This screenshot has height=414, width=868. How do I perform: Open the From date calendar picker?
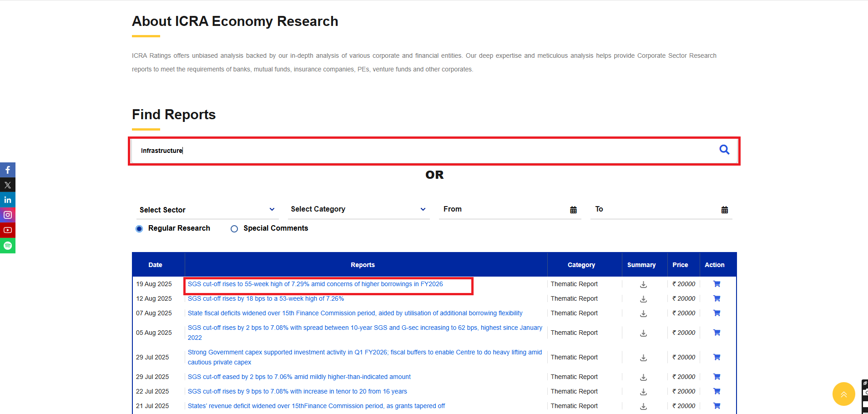(x=573, y=210)
